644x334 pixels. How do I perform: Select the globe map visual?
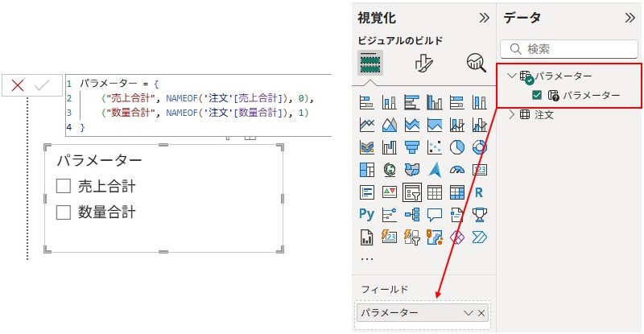(390, 170)
